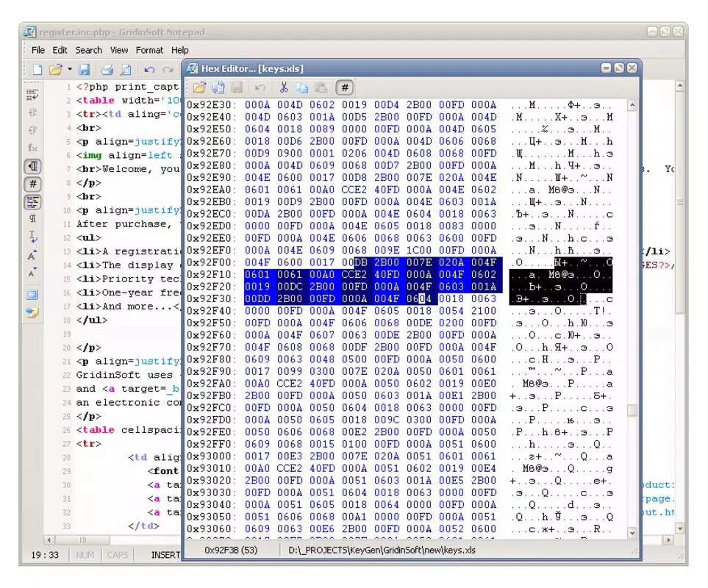708x588 pixels.
Task: Click Hex Editor scrollbar up arrow
Action: [632, 105]
